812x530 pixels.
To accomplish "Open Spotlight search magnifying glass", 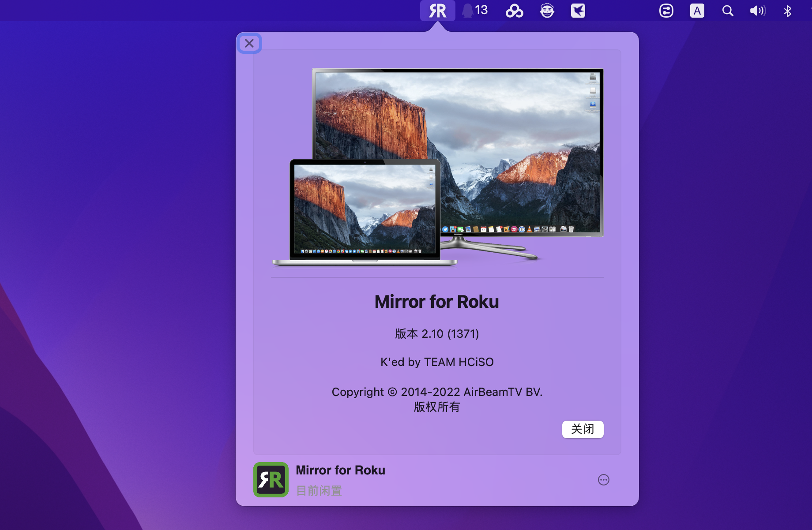I will coord(727,11).
